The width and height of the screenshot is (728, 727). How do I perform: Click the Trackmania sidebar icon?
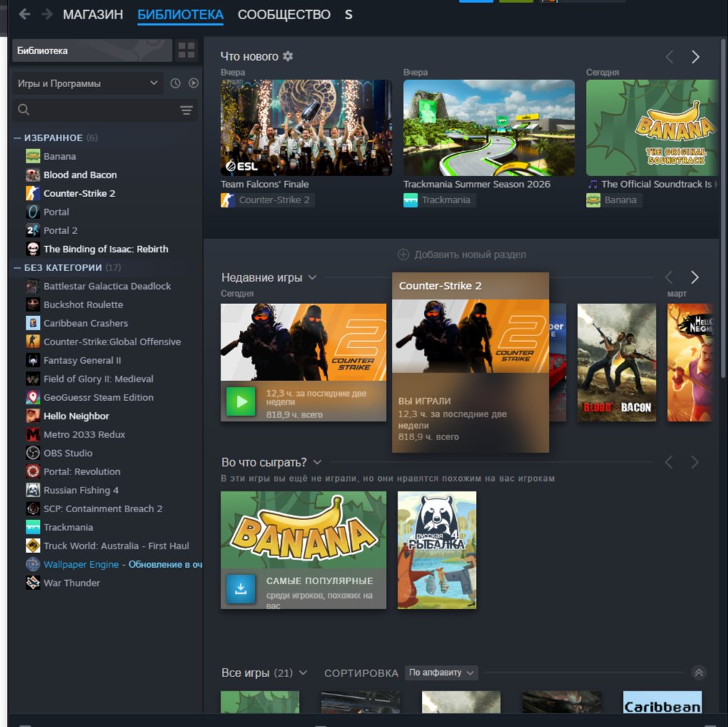pos(33,527)
